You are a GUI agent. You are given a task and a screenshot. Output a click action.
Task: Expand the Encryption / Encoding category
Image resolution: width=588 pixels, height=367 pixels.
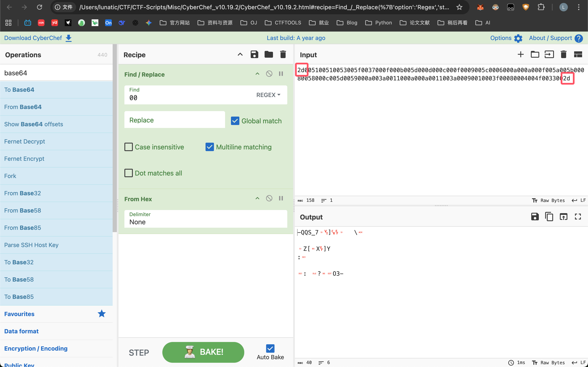pyautogui.click(x=56, y=348)
